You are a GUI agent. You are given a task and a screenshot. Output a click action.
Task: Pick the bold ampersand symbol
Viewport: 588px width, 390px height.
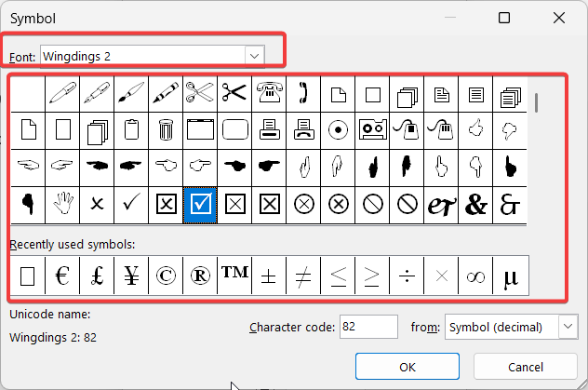pos(475,205)
